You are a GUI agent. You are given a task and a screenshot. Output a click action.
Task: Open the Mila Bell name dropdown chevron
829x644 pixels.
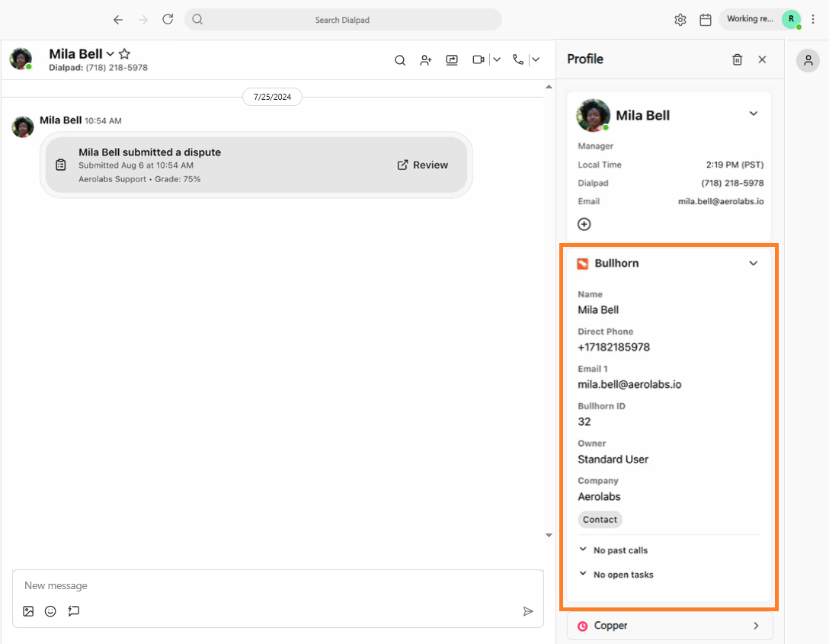110,54
